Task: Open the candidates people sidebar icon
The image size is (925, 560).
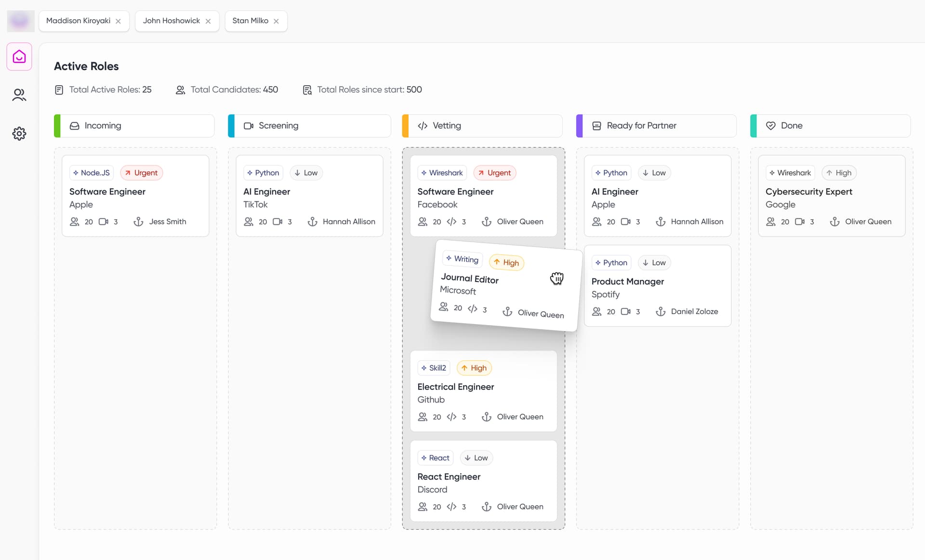Action: tap(19, 95)
